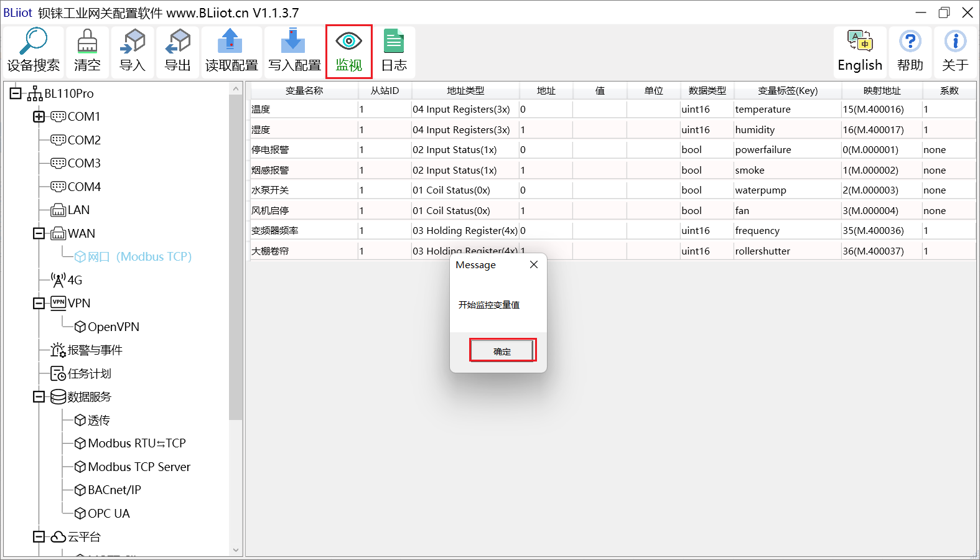Select the 水泵开关 variable row

pos(613,190)
